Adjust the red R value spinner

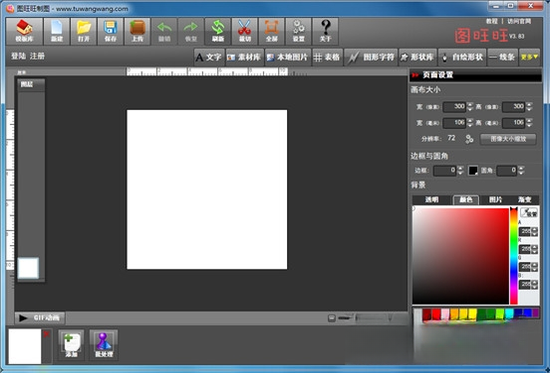coord(535,249)
